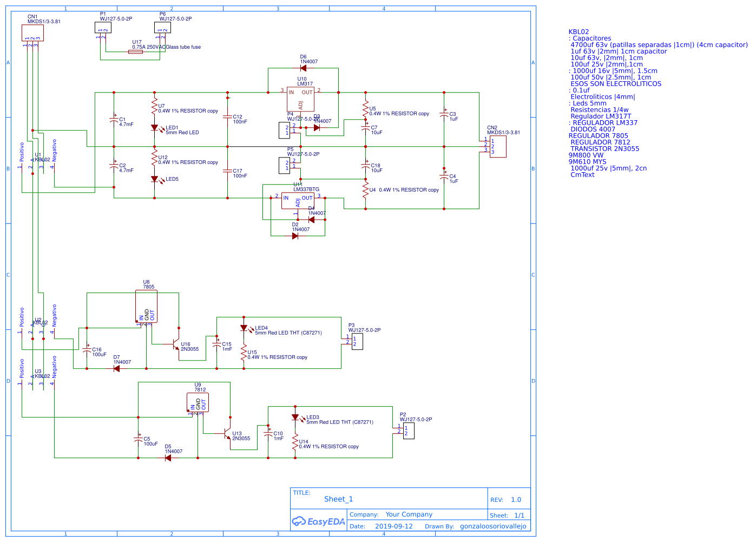The height and width of the screenshot is (542, 756).
Task: Select the 7805 regulator U8 component
Action: point(146,307)
